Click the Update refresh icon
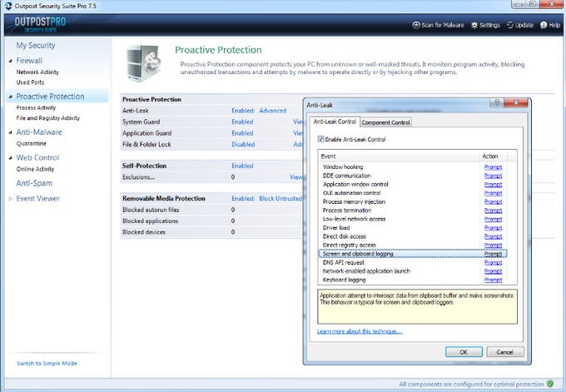Screen dimensions: 566x392 [510, 25]
